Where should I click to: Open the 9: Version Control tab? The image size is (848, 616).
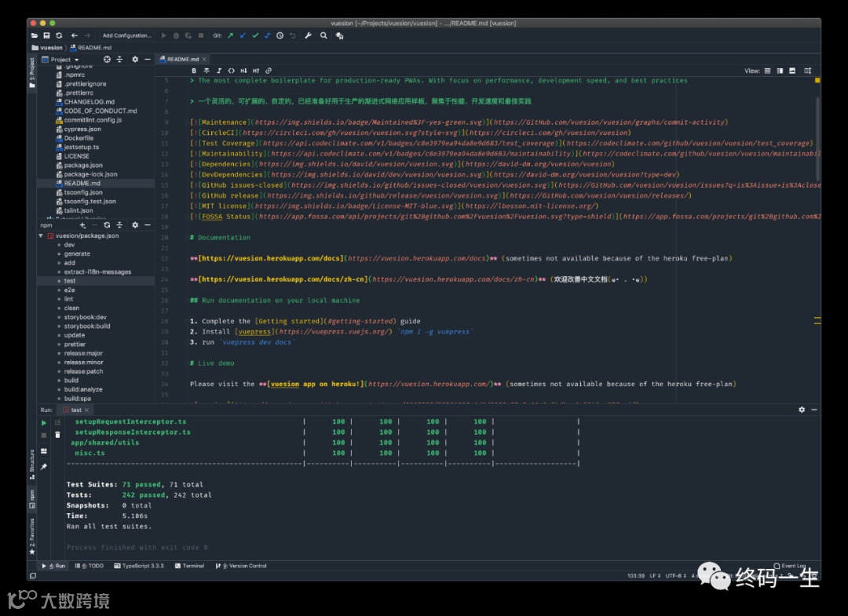pyautogui.click(x=241, y=566)
